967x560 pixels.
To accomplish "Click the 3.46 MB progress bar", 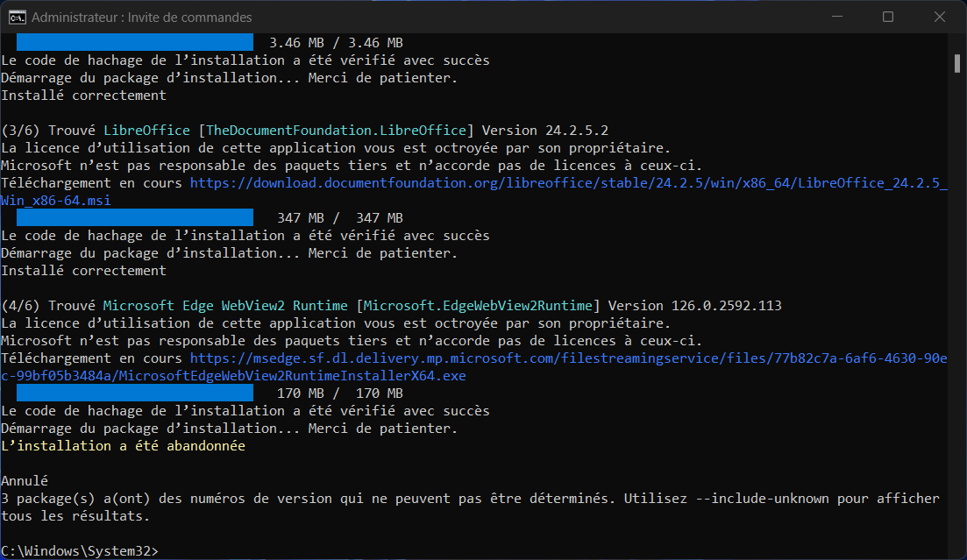I will pos(134,43).
